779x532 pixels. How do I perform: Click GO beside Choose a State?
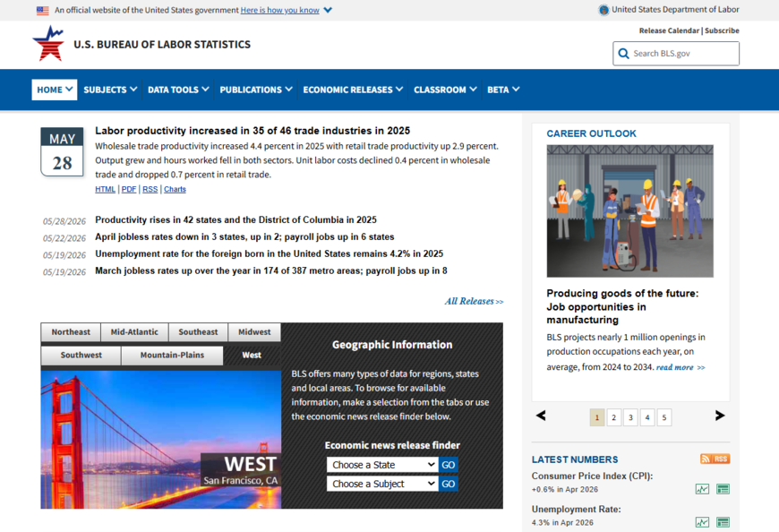tap(448, 465)
